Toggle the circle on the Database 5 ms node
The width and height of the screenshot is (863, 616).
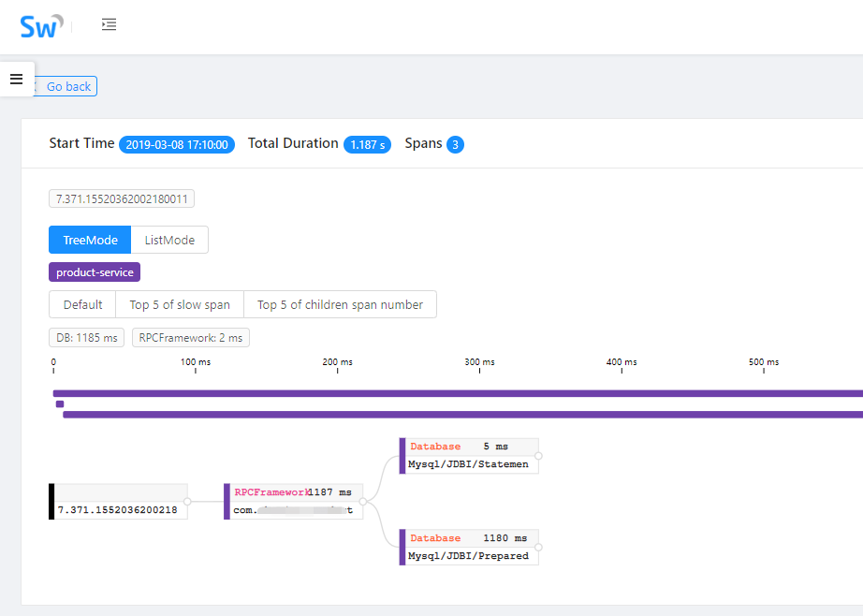539,456
